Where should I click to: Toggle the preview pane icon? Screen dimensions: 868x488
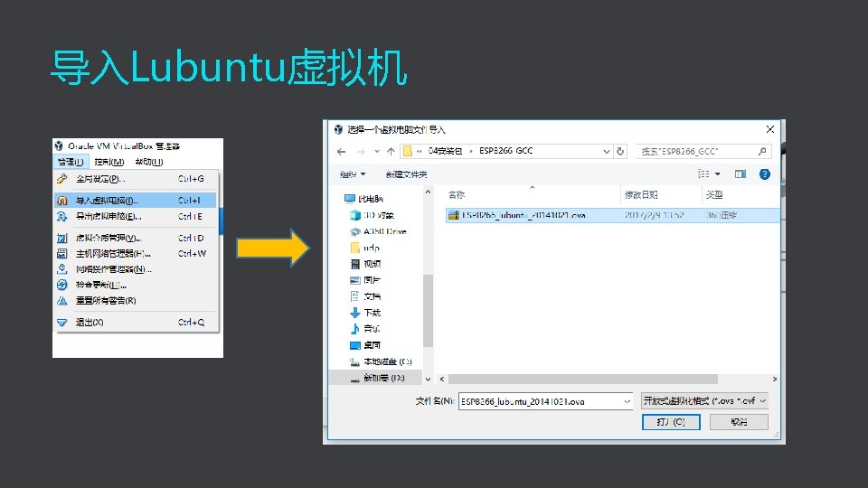coord(741,174)
